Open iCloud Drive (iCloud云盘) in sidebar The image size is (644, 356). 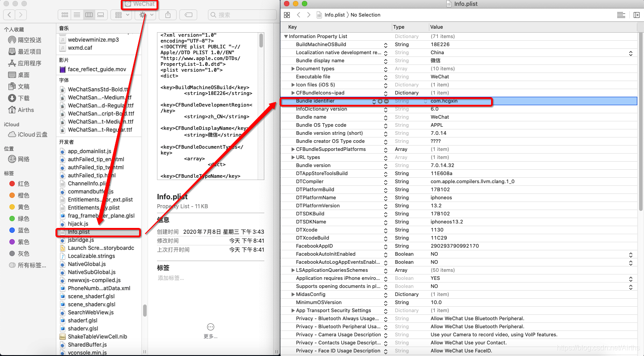click(x=28, y=134)
